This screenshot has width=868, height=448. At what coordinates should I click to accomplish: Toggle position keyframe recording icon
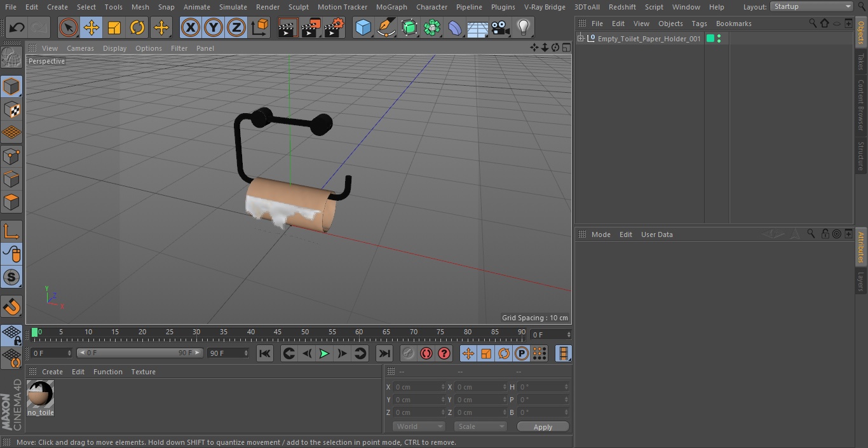click(x=468, y=353)
